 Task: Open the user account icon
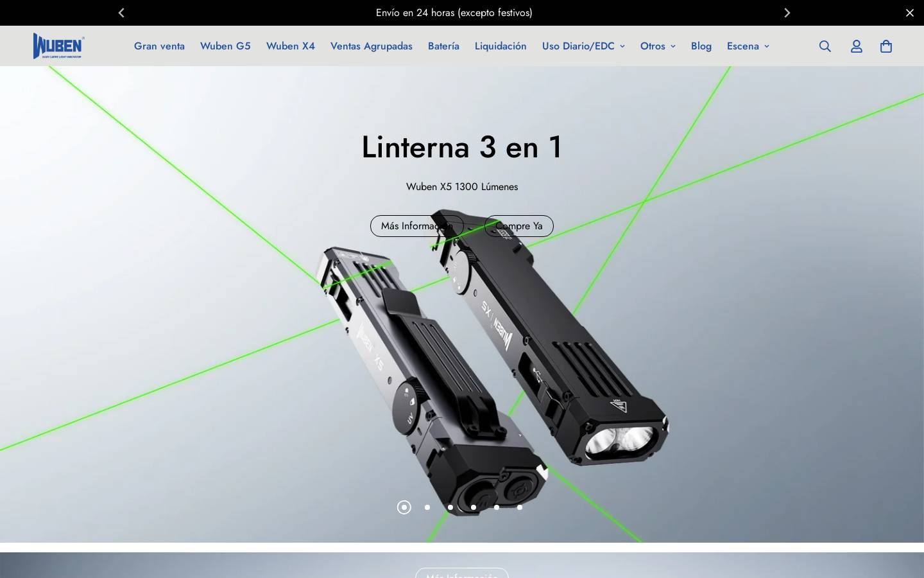[857, 46]
